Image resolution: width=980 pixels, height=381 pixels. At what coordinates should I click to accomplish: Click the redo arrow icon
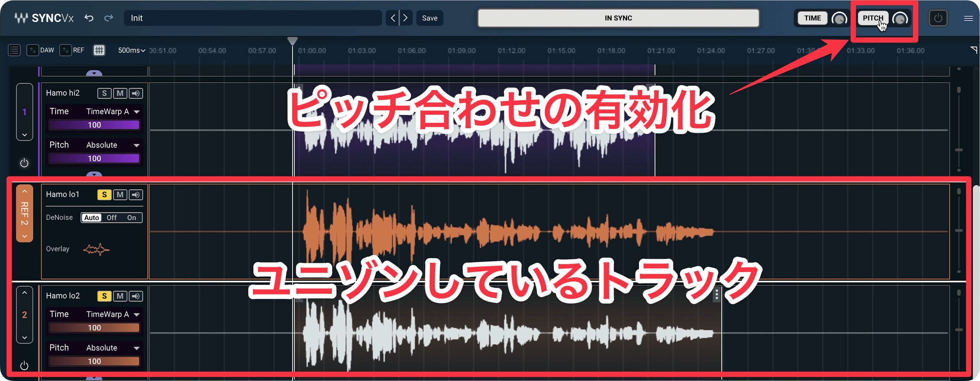tap(109, 18)
